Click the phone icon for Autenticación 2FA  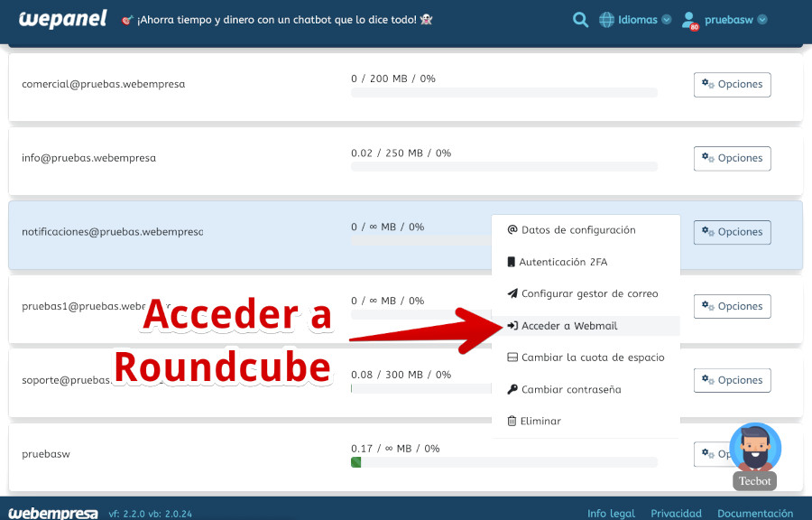point(512,262)
